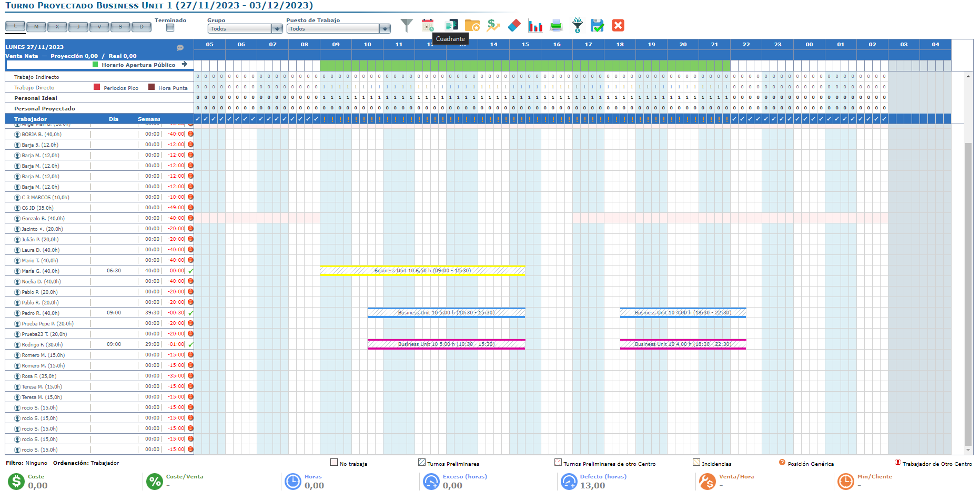
Task: Toggle the Turnos Preliminares legend checkbox
Action: pos(421,463)
